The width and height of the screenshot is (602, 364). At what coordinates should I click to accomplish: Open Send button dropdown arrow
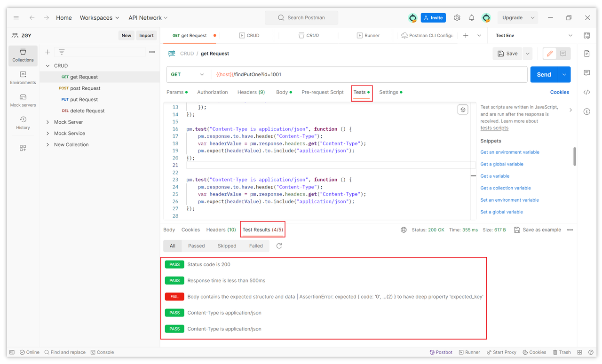[564, 74]
